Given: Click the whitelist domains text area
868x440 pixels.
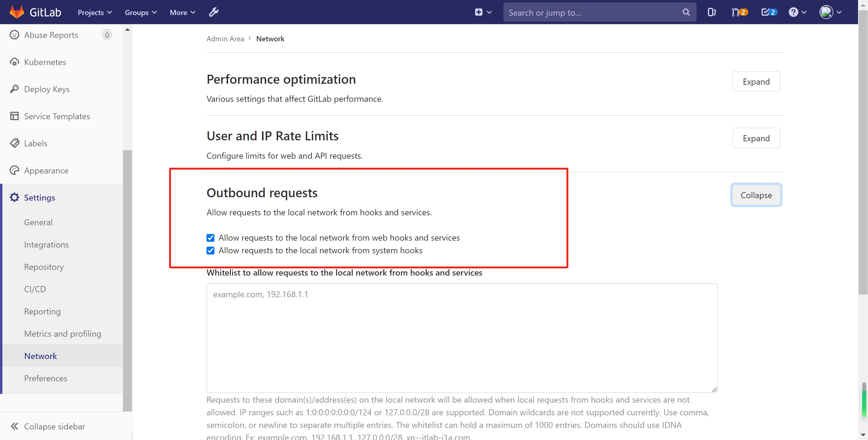Looking at the screenshot, I should point(462,338).
